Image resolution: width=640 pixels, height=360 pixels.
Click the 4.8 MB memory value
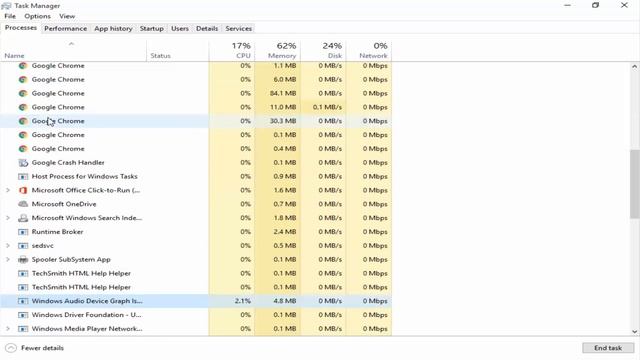pyautogui.click(x=284, y=301)
